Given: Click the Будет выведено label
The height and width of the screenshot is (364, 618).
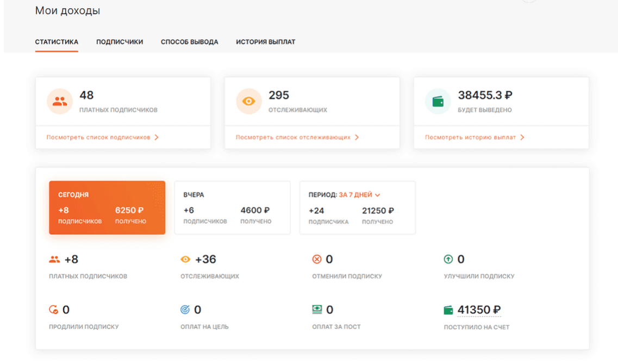Looking at the screenshot, I should [x=484, y=110].
